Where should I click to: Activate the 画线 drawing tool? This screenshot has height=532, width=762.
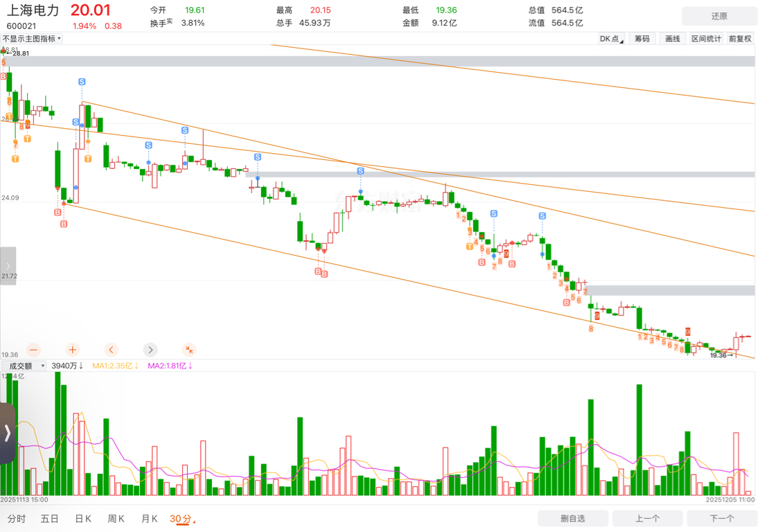673,39
